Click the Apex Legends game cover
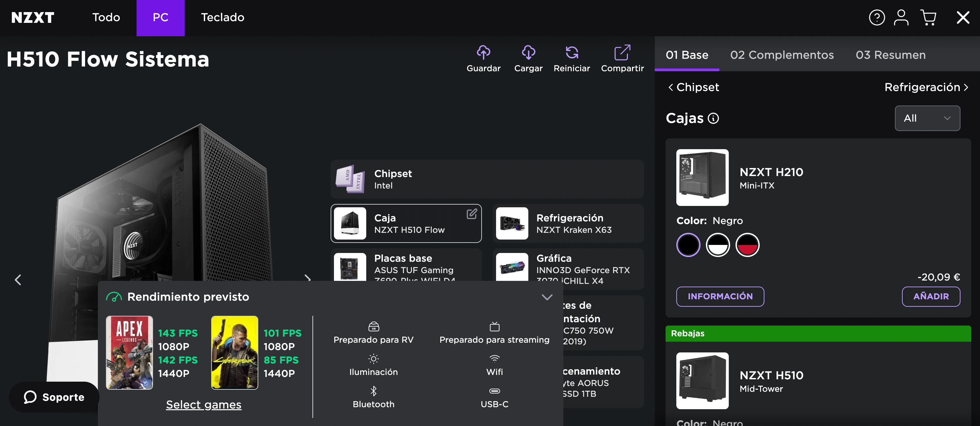Screen dimensions: 980x426 (x=129, y=352)
